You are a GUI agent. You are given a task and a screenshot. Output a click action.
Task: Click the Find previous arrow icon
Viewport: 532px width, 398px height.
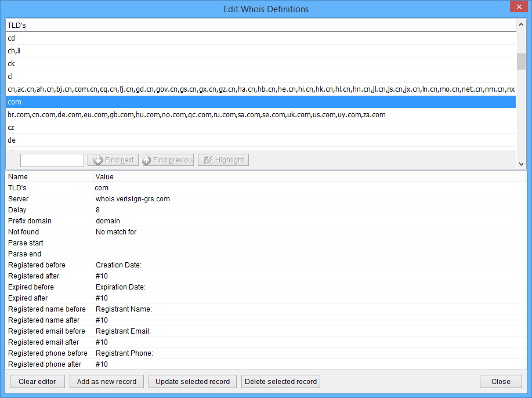click(x=147, y=160)
